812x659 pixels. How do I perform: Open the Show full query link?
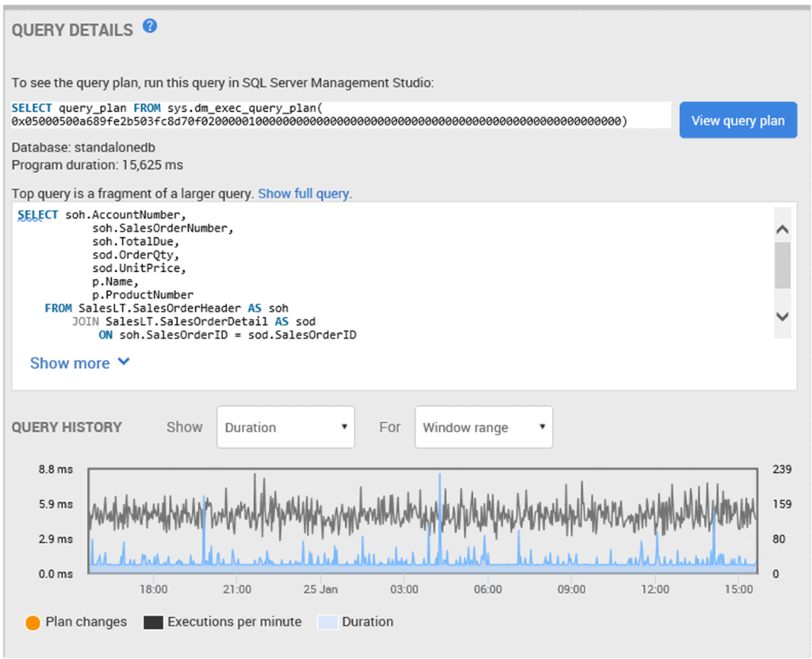click(x=304, y=193)
